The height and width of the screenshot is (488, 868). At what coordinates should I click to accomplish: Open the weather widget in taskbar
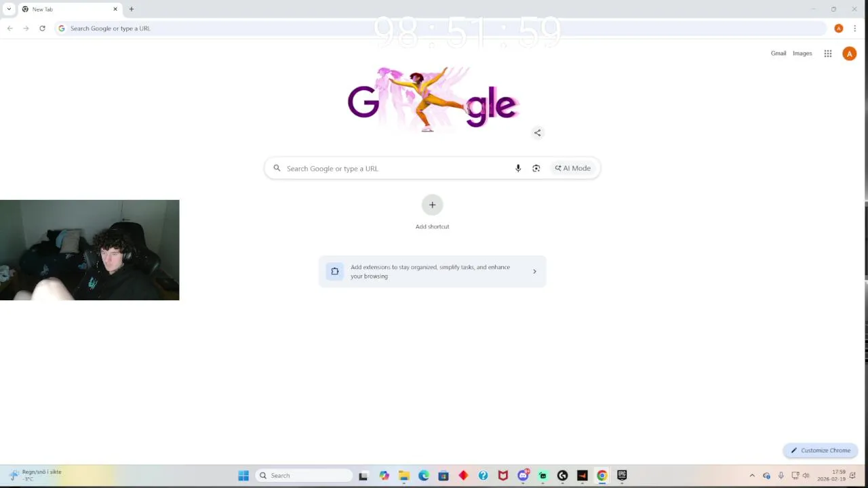[x=35, y=475]
